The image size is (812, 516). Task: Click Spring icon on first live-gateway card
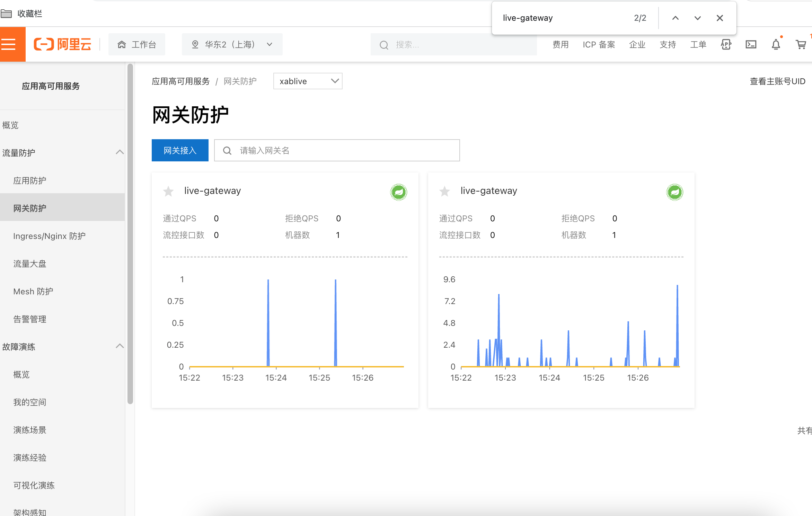click(398, 192)
